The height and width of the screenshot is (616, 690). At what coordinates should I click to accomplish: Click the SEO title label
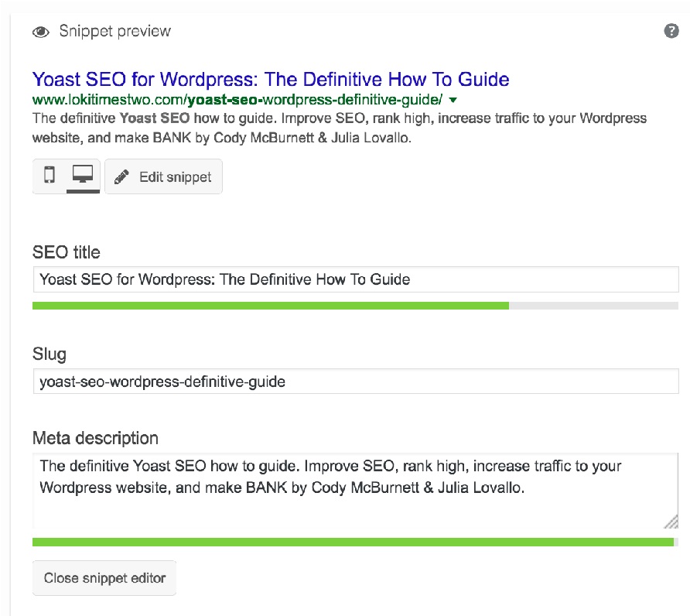pos(67,252)
